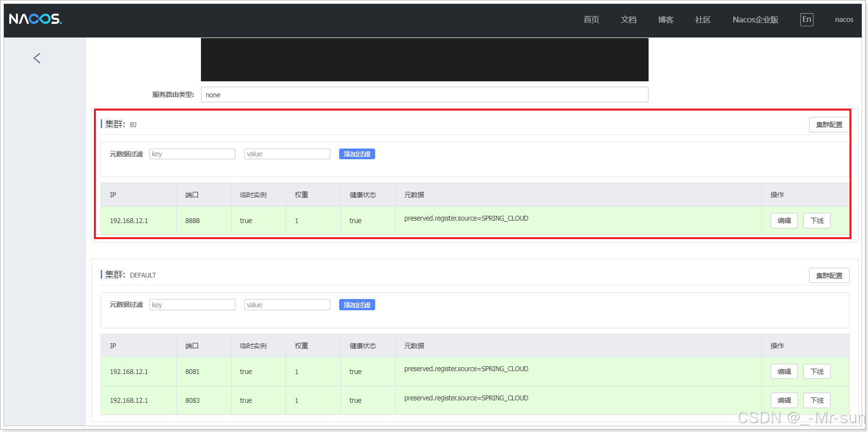This screenshot has height=432, width=868.
Task: Open the Nacos企业版 menu item
Action: pos(756,19)
